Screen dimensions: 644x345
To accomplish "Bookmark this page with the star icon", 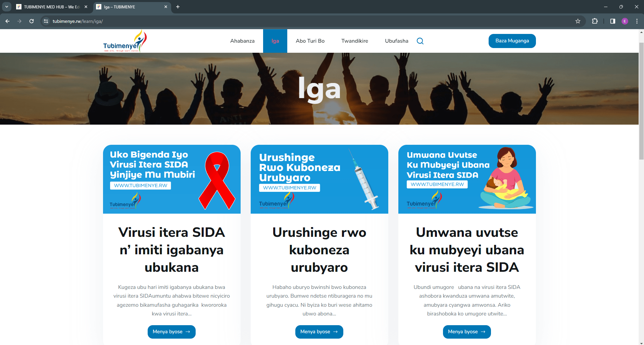I will tap(578, 21).
